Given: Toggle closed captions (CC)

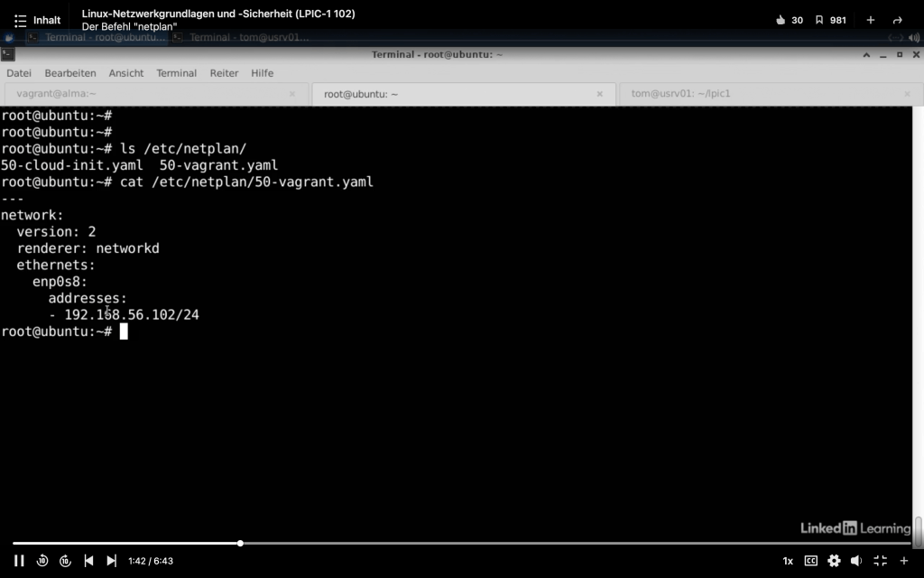Looking at the screenshot, I should click(x=810, y=561).
